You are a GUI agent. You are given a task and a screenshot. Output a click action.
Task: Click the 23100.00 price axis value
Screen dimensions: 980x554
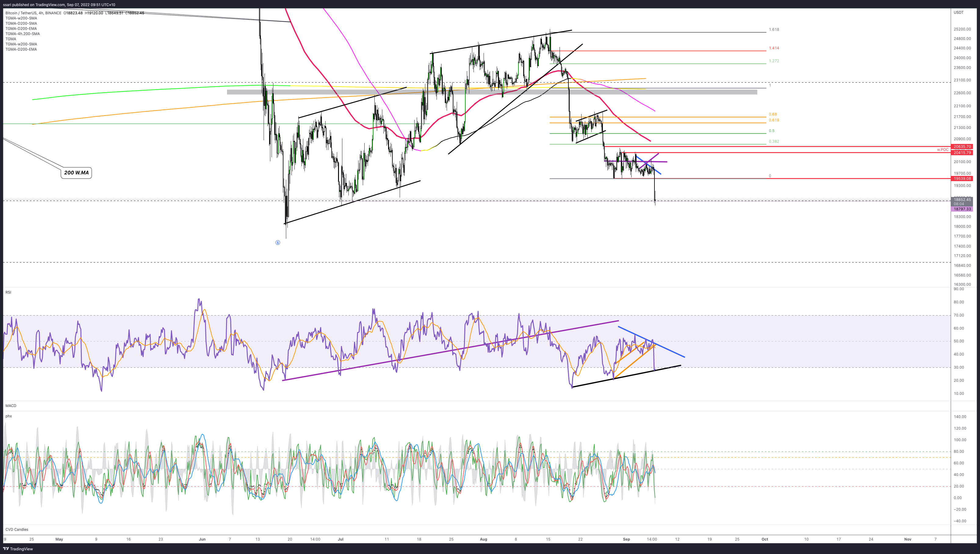coord(962,80)
